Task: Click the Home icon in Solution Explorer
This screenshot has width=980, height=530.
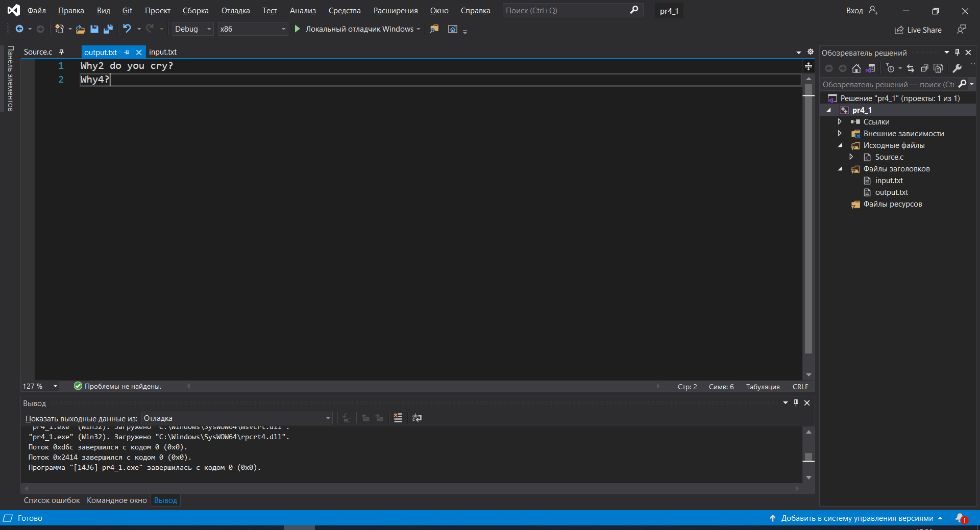Action: click(856, 68)
